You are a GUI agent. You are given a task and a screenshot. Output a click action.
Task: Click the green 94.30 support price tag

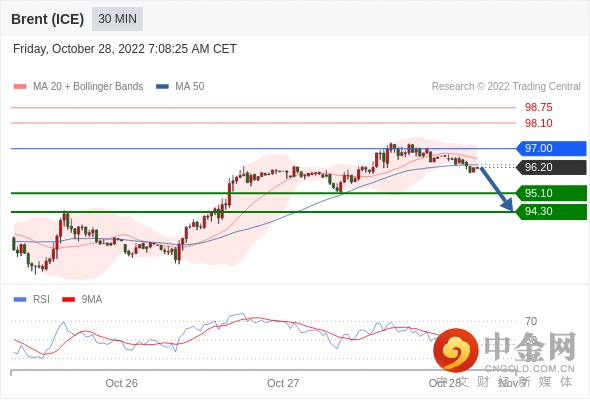pyautogui.click(x=552, y=211)
